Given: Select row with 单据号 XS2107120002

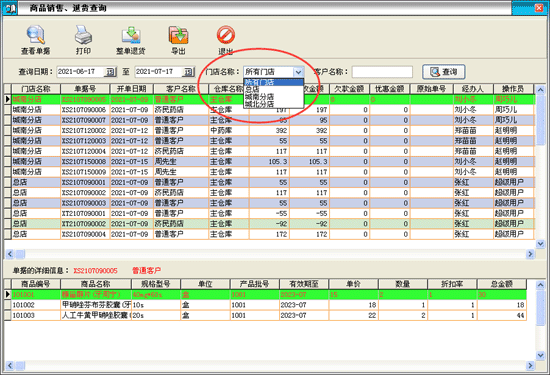Looking at the screenshot, I should (x=270, y=130).
